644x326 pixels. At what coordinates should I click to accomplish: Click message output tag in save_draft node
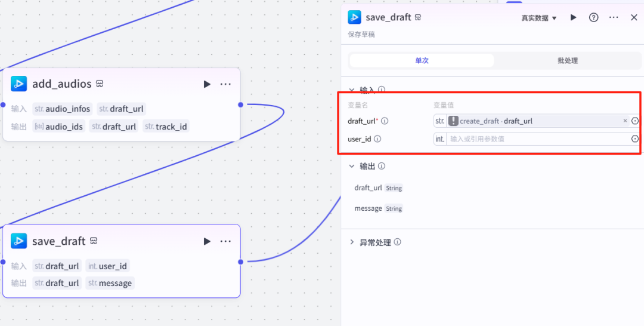click(x=110, y=283)
